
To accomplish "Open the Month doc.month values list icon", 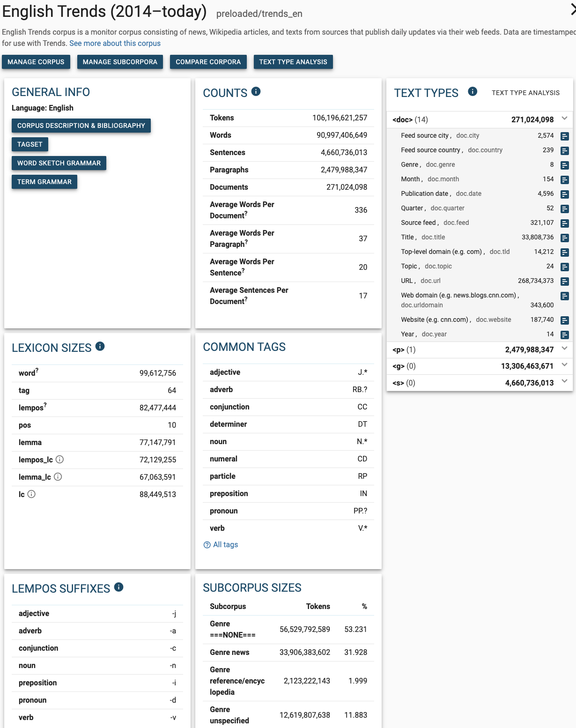I will coord(565,180).
